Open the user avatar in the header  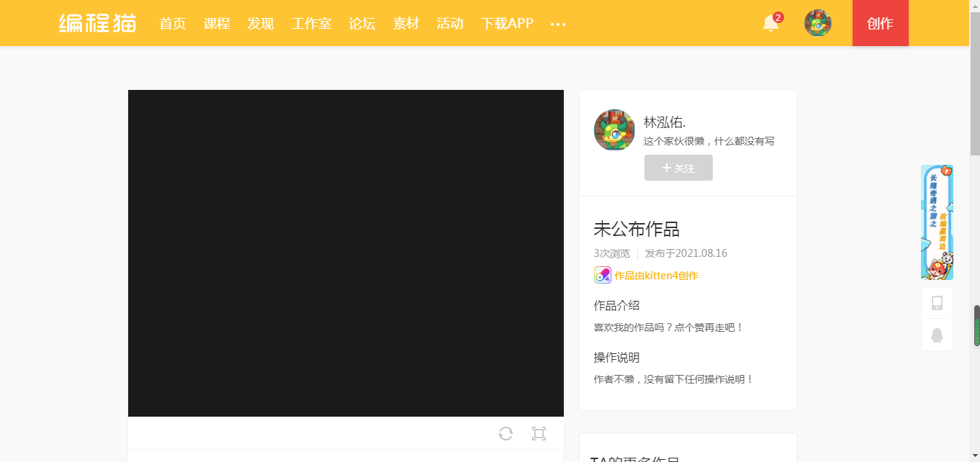[818, 23]
